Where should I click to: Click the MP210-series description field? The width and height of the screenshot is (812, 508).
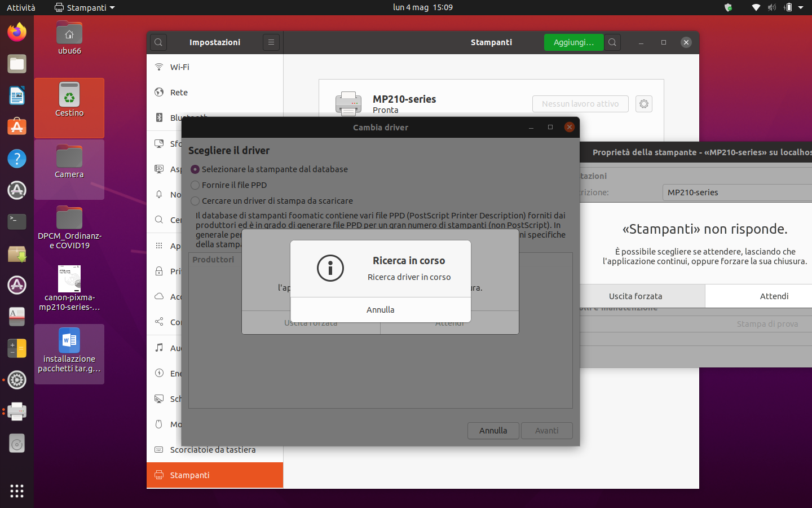pyautogui.click(x=737, y=192)
